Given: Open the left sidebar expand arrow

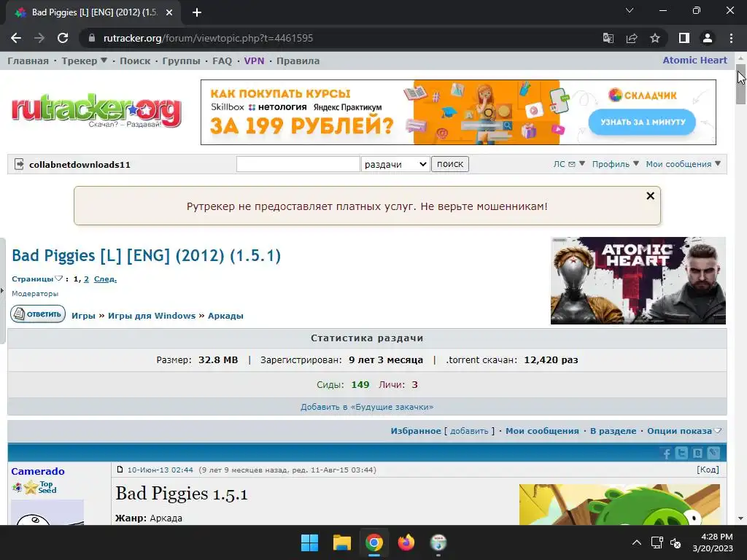Looking at the screenshot, I should 2,290.
